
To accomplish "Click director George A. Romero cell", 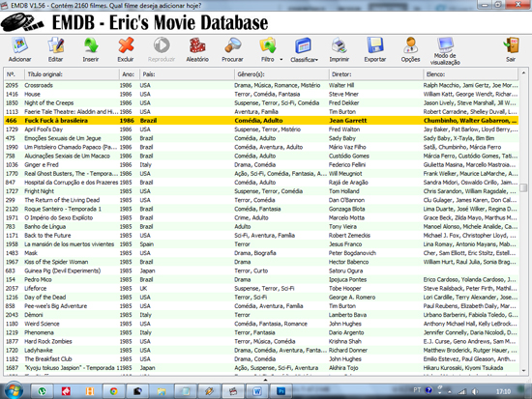I will tap(352, 298).
